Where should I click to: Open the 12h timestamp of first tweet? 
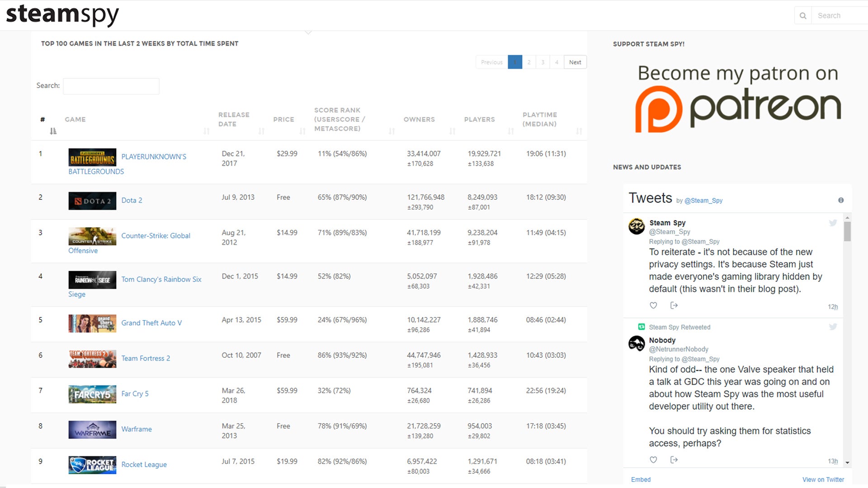click(x=833, y=307)
